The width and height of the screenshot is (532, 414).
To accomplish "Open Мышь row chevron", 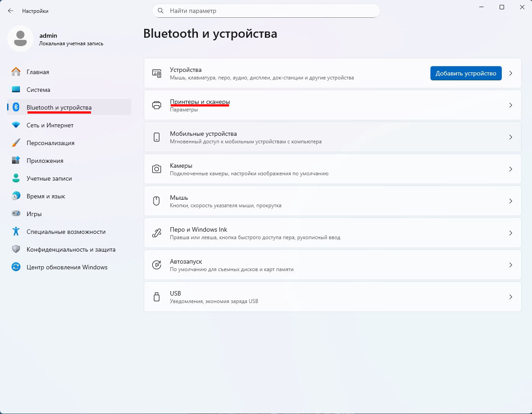I will (511, 201).
